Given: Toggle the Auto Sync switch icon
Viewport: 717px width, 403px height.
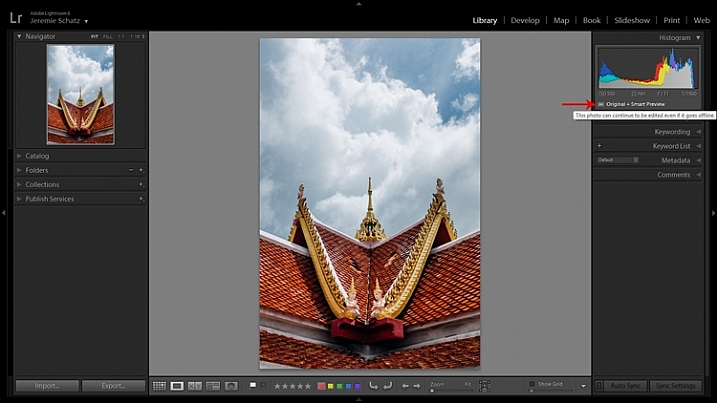Looking at the screenshot, I should 599,386.
